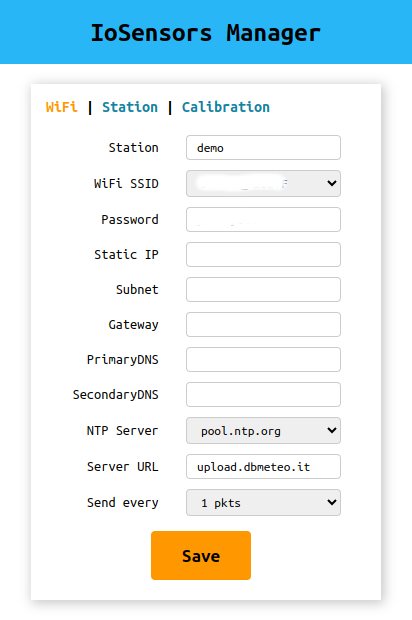Image resolution: width=412 pixels, height=620 pixels.
Task: Click the PrimaryDNS label
Action: [123, 359]
